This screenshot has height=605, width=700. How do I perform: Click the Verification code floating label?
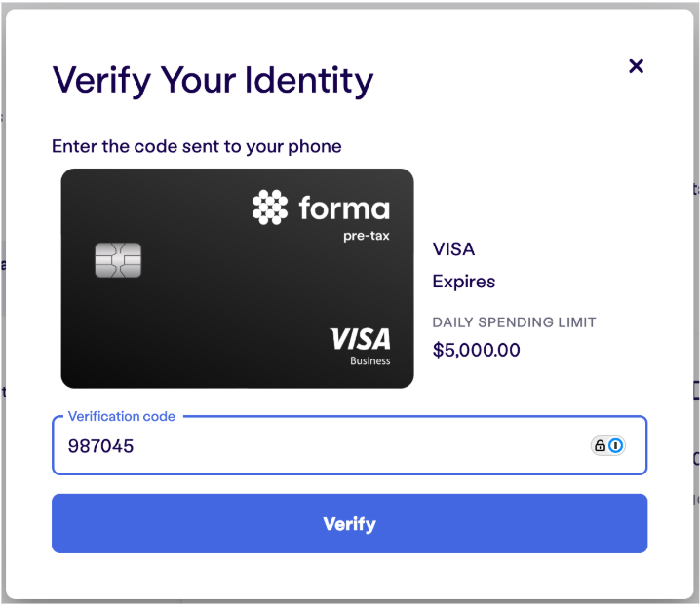(122, 416)
